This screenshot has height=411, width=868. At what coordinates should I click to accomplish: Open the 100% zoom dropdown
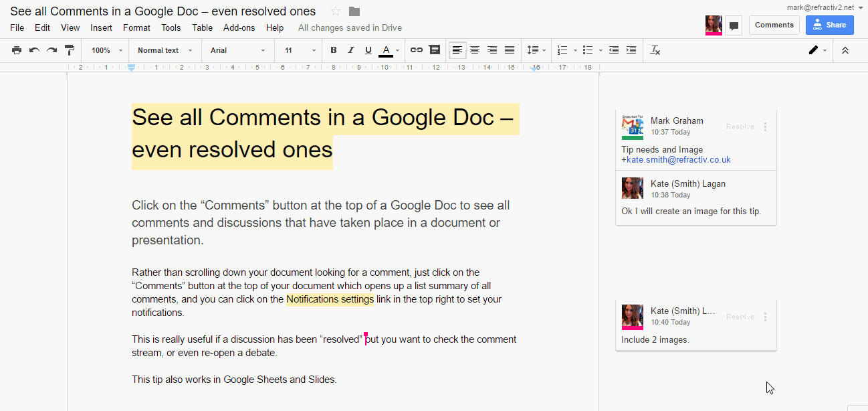point(107,50)
